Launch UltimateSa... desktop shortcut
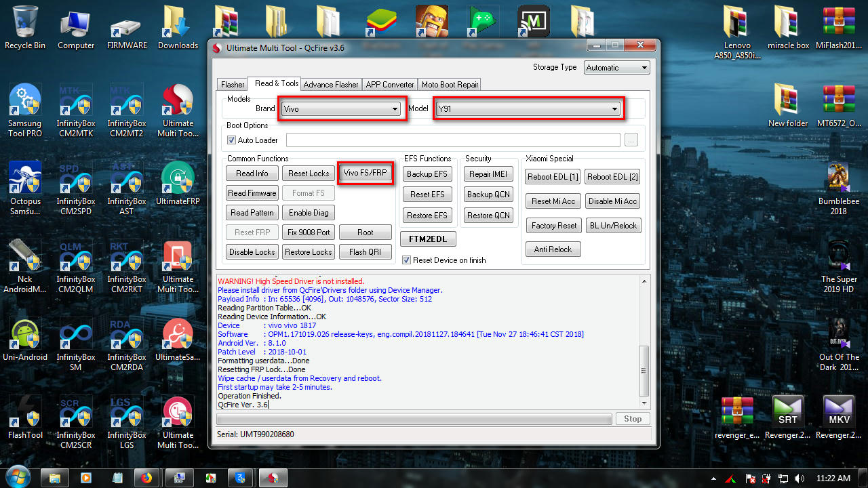 [178, 340]
